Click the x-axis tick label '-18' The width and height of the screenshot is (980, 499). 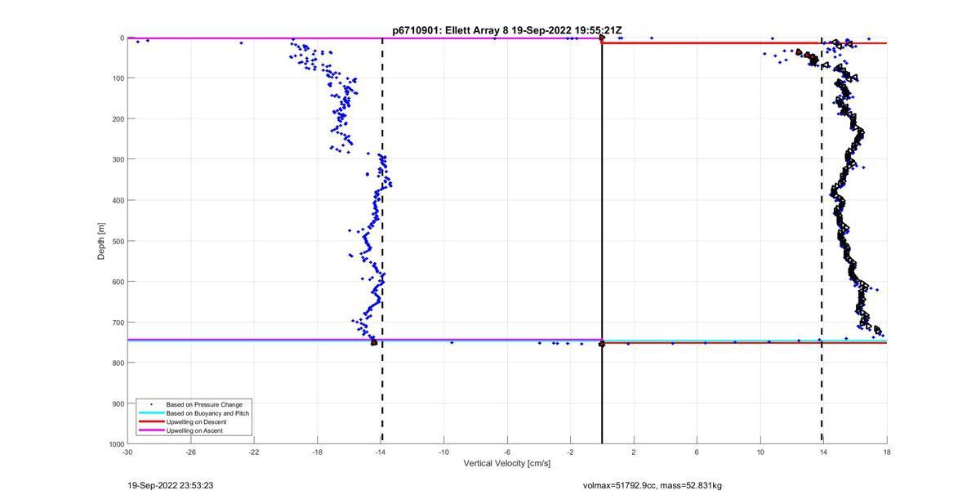pyautogui.click(x=318, y=452)
